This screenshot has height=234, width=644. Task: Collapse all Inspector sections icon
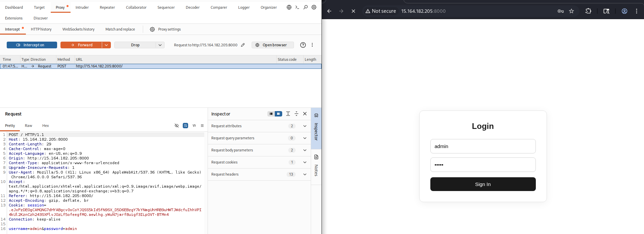coord(296,114)
